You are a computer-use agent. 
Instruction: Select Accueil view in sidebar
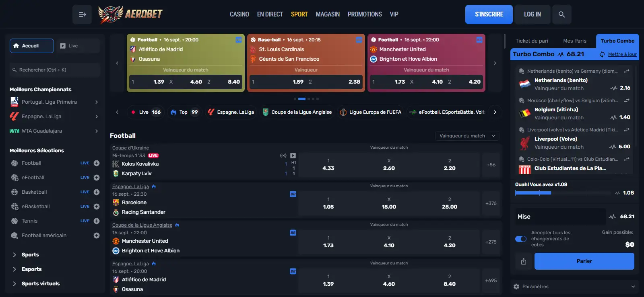tap(32, 46)
